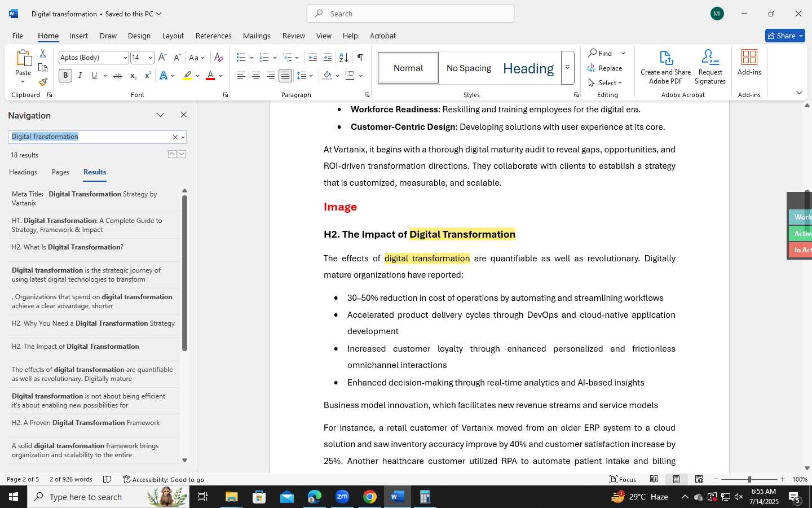The height and width of the screenshot is (508, 812).
Task: Clear the navigation search with X
Action: (175, 137)
